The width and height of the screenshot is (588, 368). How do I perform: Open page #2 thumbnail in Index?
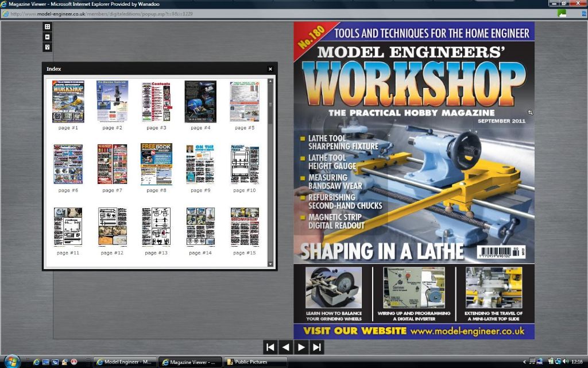(x=112, y=101)
